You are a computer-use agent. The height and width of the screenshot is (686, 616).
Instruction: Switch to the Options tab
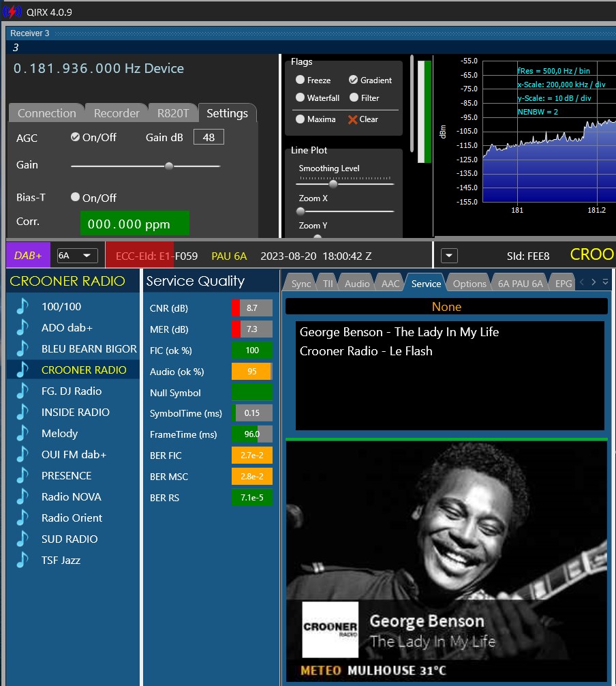pos(469,284)
